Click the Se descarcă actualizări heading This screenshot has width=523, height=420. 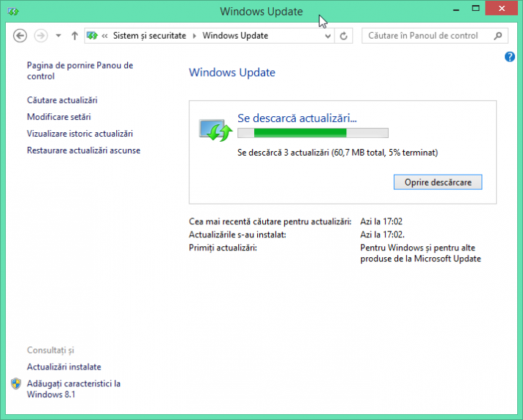pos(297,118)
